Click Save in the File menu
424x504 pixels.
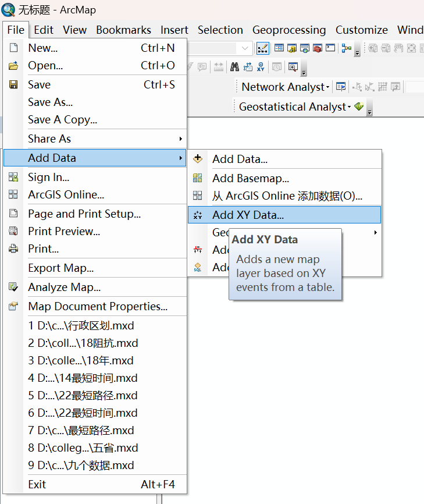point(95,84)
